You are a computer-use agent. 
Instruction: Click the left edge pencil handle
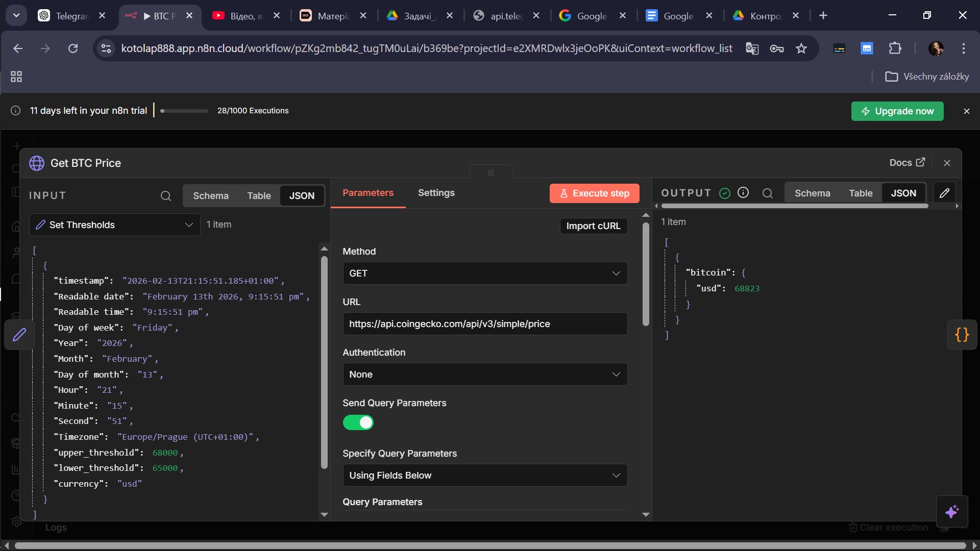19,335
